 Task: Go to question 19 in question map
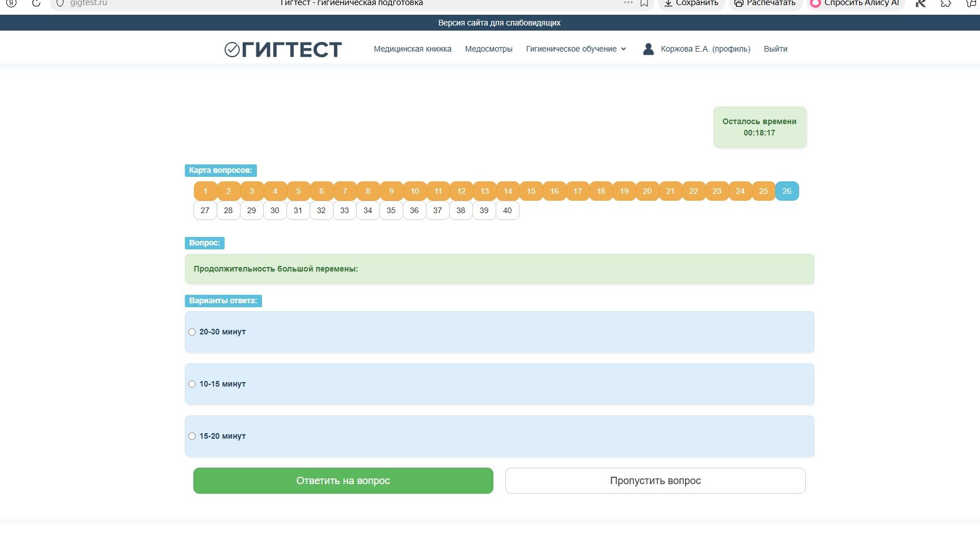624,191
